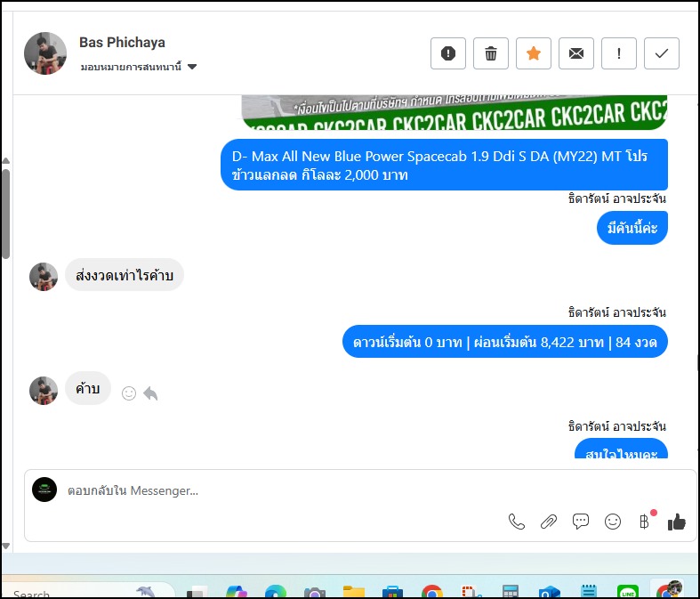Mark conversation done with checkmark button

(662, 53)
